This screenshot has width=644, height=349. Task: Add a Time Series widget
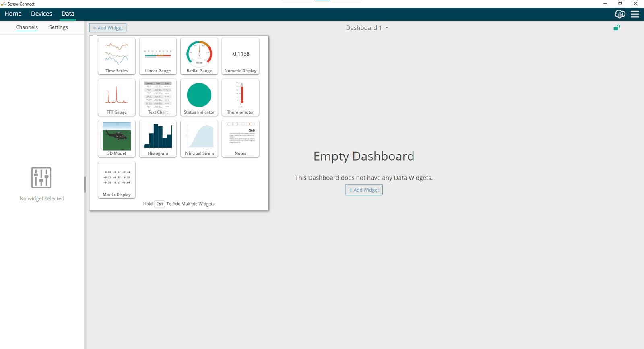click(x=117, y=56)
